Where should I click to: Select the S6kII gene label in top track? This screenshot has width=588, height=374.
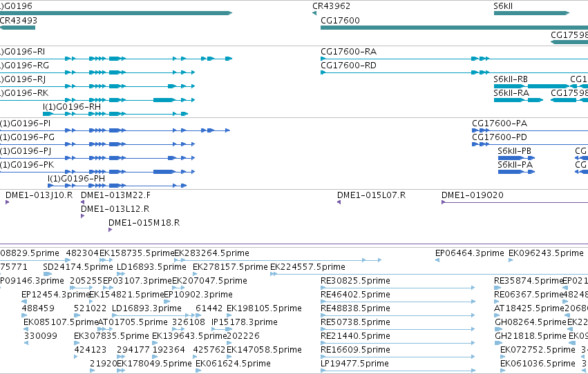503,6
